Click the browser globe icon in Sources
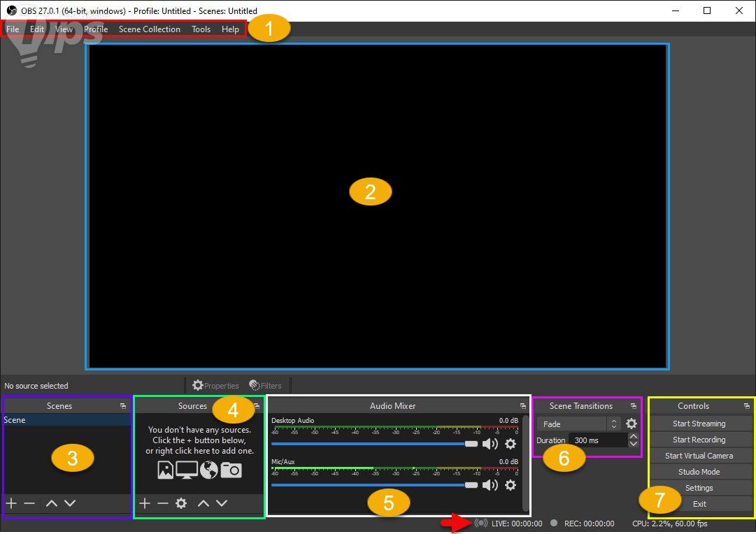 tap(209, 470)
